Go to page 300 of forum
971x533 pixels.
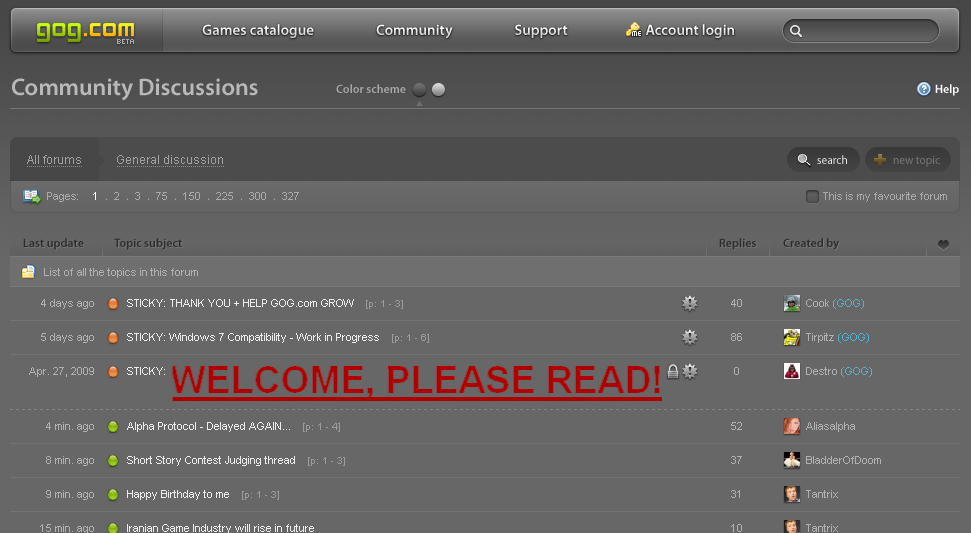(257, 196)
